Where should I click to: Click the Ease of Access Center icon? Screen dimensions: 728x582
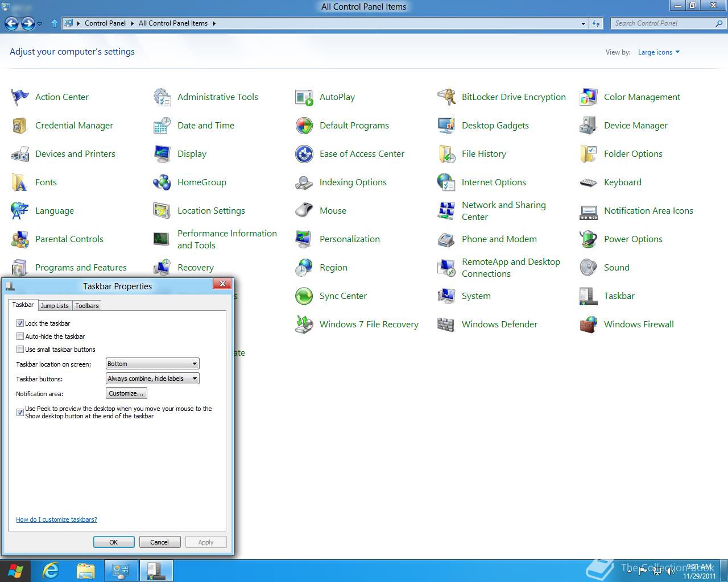coord(304,154)
